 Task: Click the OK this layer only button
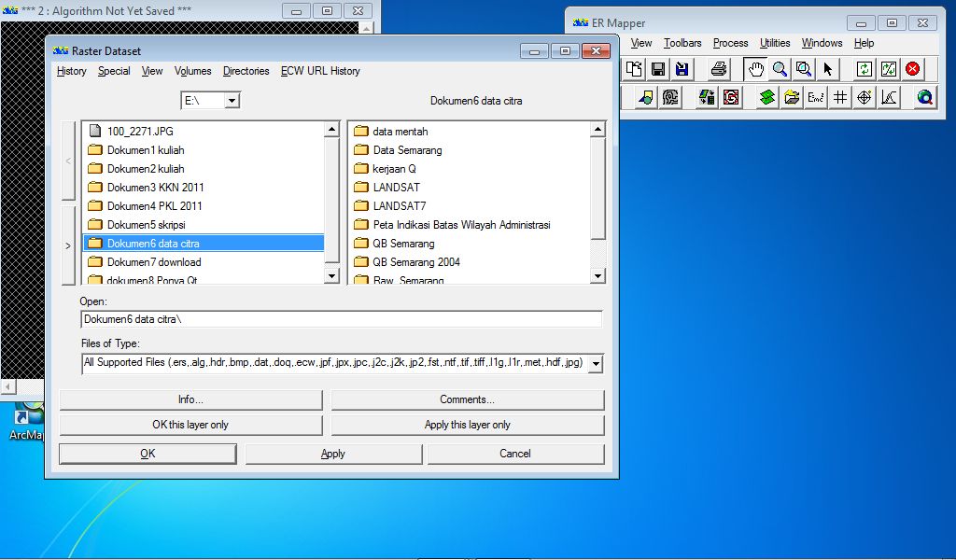coord(190,425)
